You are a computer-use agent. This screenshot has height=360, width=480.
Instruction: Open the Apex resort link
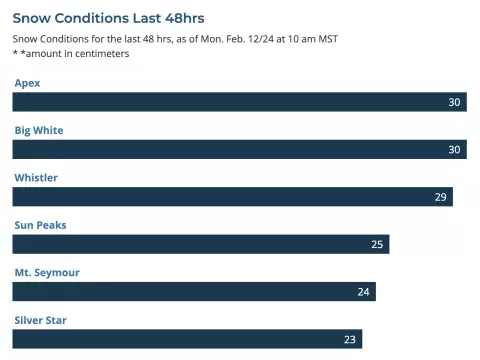(27, 83)
